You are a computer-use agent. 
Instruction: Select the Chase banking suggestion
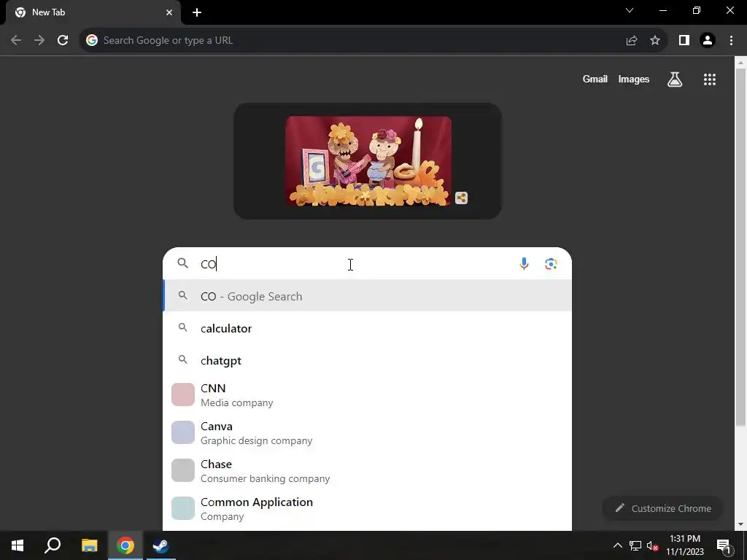pyautogui.click(x=368, y=470)
